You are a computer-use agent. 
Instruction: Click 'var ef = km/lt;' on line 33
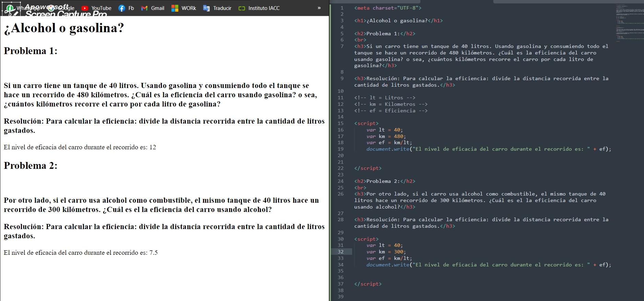tap(389, 258)
